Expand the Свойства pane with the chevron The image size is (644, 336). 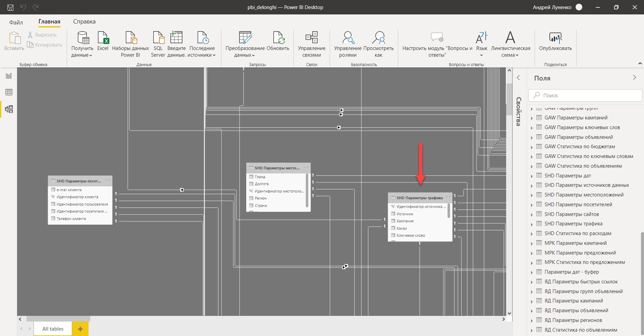(x=518, y=78)
